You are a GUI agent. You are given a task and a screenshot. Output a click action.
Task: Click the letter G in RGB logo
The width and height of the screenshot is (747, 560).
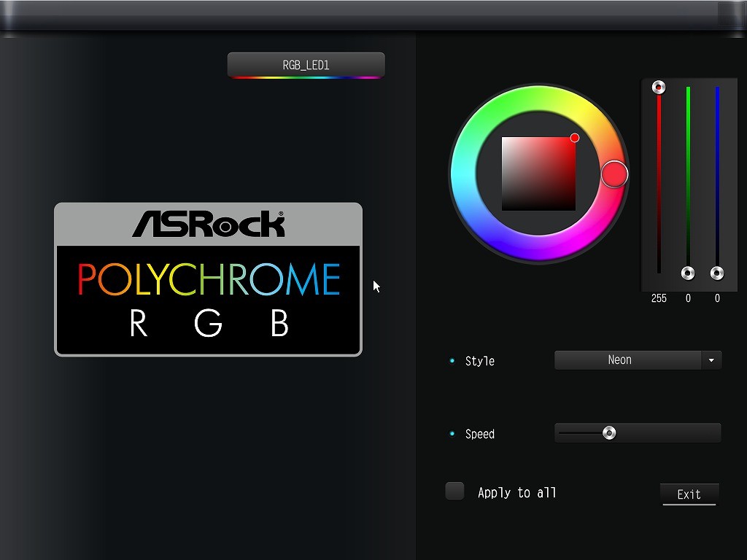208,323
